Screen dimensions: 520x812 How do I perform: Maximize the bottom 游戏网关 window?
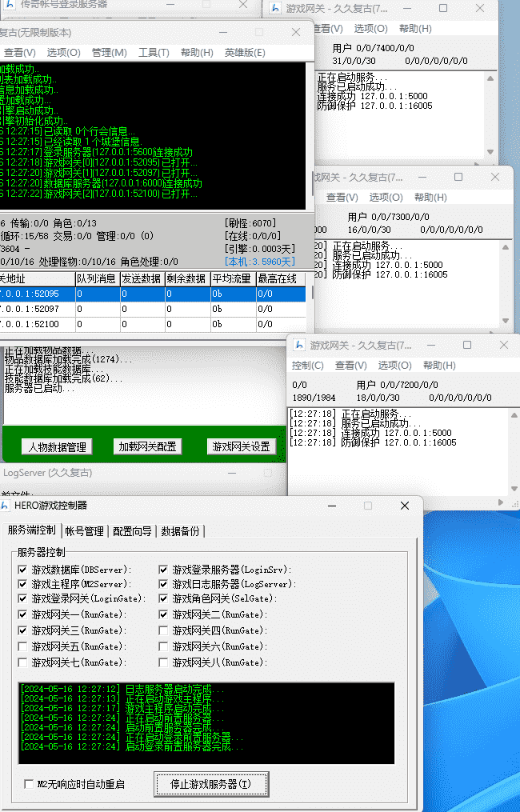tap(468, 345)
